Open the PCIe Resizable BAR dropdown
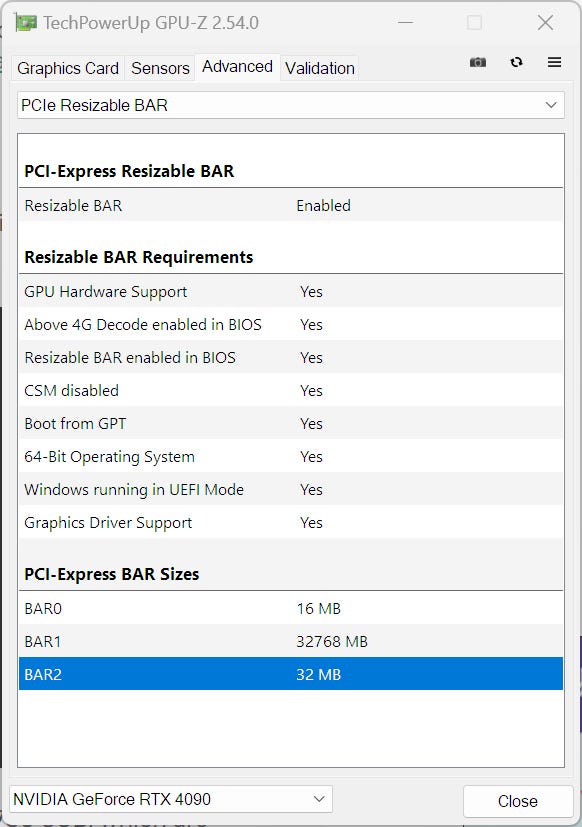Image resolution: width=582 pixels, height=827 pixels. (291, 105)
